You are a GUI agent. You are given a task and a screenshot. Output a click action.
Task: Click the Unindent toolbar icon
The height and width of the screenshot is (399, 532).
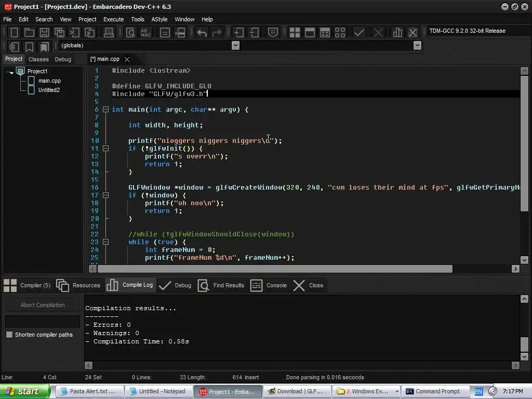tap(254, 33)
